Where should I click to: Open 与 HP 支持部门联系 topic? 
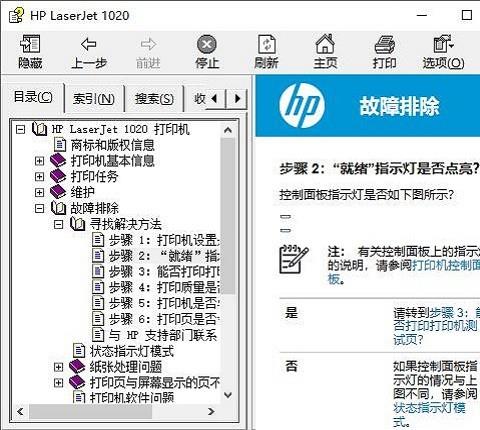[x=163, y=335]
